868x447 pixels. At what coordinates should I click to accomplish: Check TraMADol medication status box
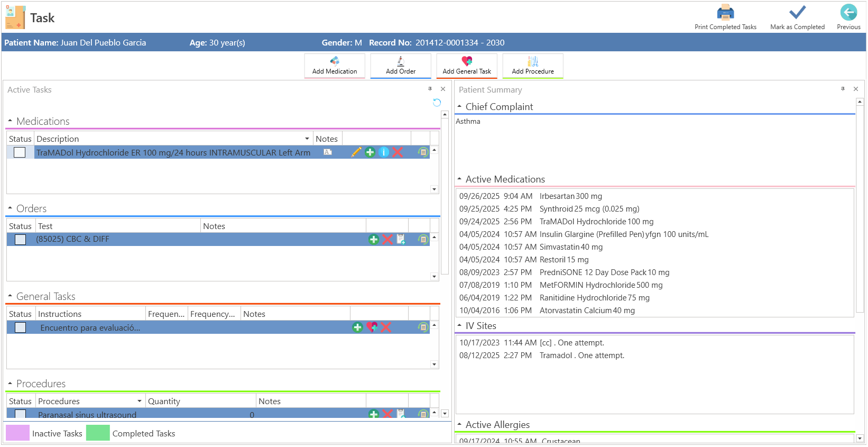coord(20,152)
